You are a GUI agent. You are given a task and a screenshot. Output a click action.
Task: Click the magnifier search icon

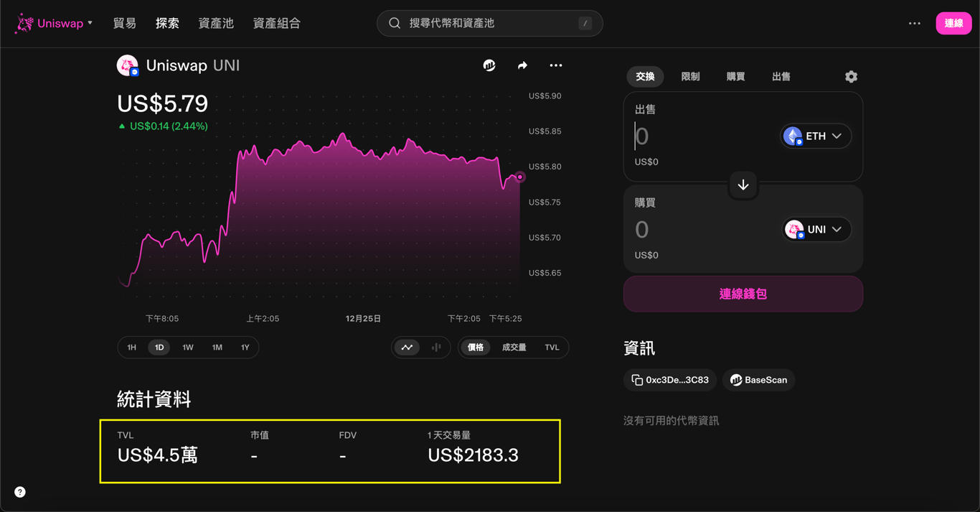click(x=395, y=23)
